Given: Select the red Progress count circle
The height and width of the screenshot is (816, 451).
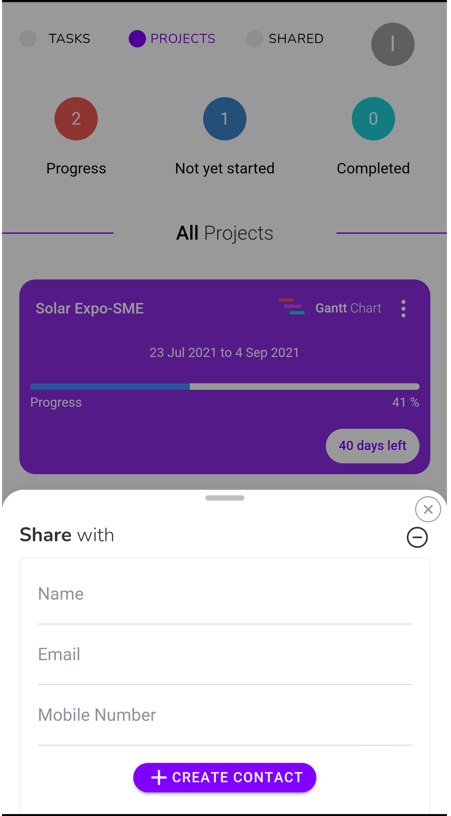Looking at the screenshot, I should click(76, 119).
